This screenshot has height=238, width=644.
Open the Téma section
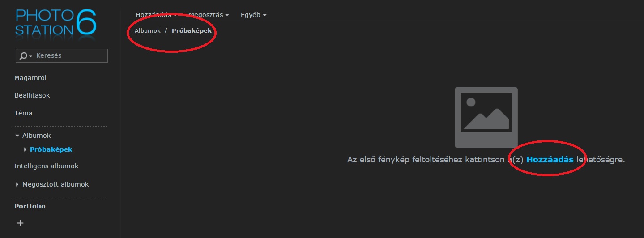23,113
